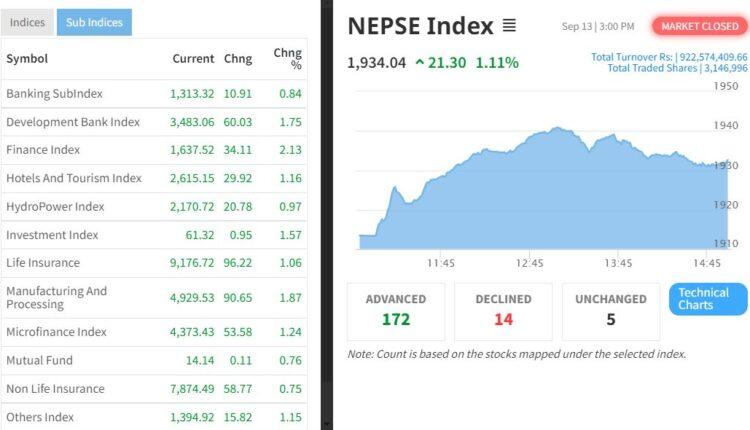Screen dimensions: 750x430
Task: Click the Declined stocks count box
Action: tap(503, 312)
